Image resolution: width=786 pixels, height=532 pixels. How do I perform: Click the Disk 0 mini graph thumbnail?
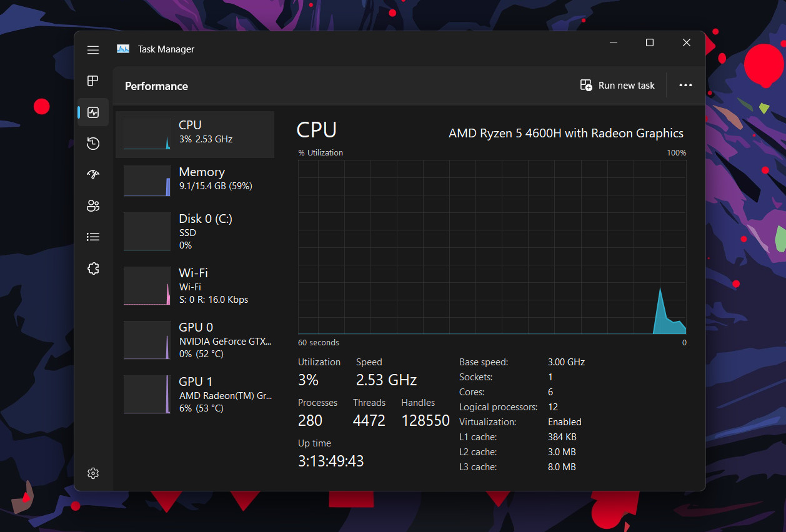(147, 231)
